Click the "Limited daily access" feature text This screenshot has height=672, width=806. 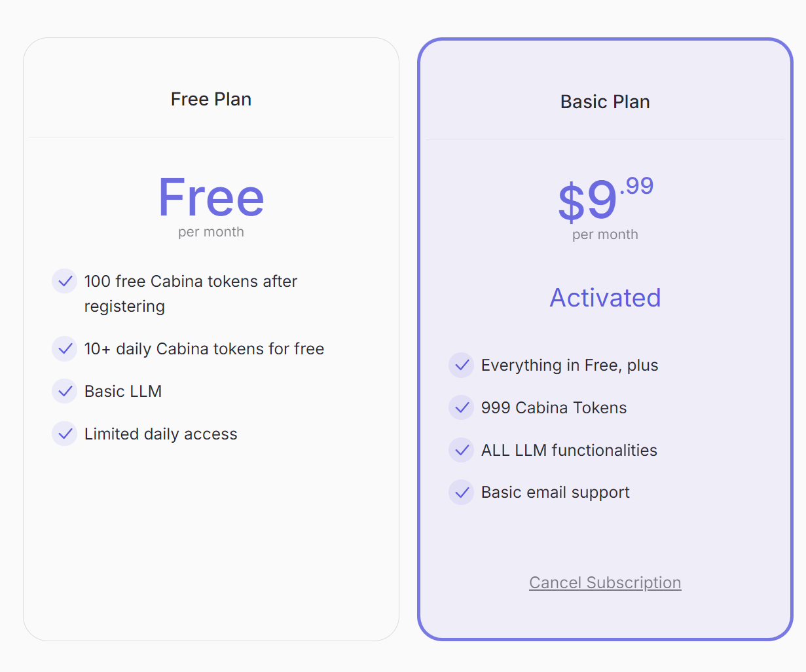pos(160,434)
